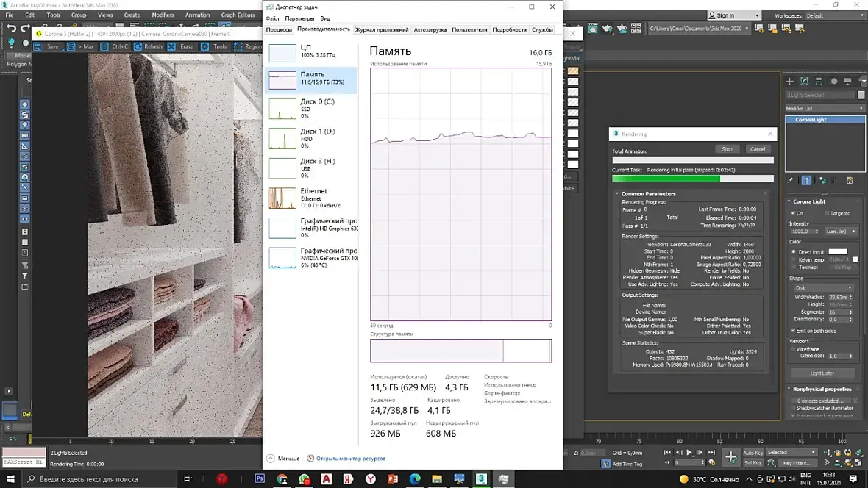Open the Shape Disk dropdown

coord(823,287)
